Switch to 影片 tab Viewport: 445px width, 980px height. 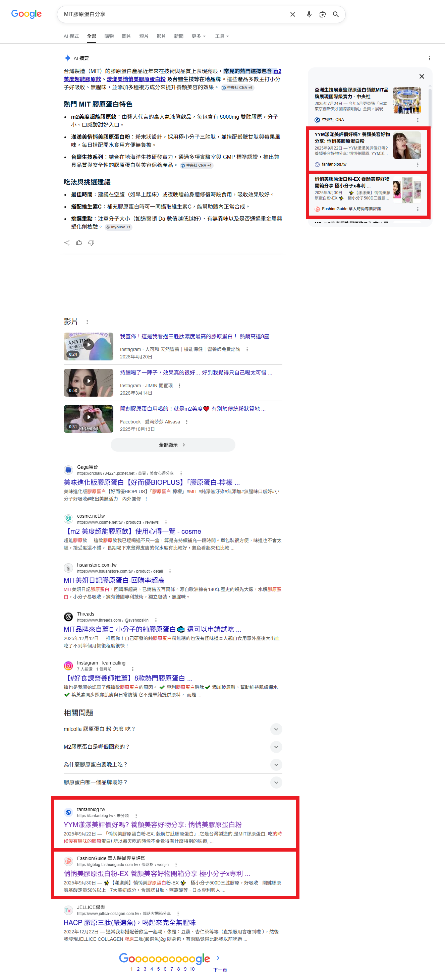pyautogui.click(x=161, y=36)
